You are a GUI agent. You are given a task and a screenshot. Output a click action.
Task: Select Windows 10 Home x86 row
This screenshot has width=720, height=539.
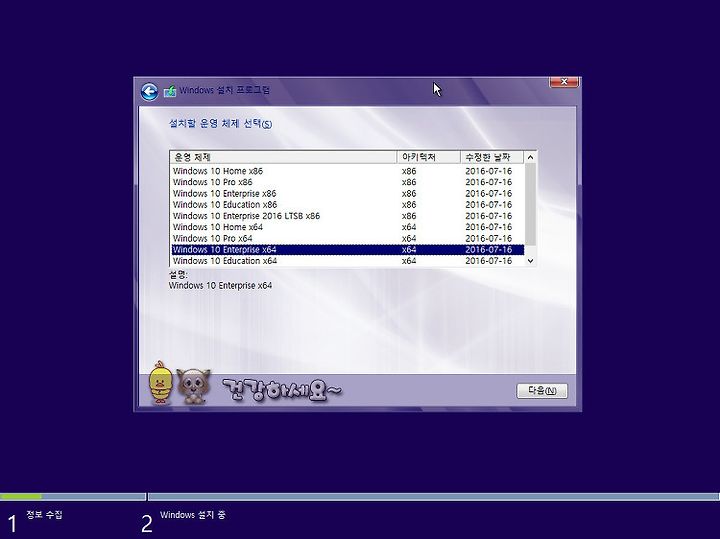[348, 171]
